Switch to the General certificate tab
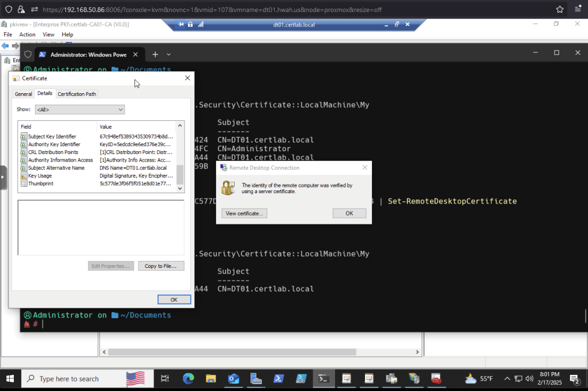The image size is (588, 391). 23,94
